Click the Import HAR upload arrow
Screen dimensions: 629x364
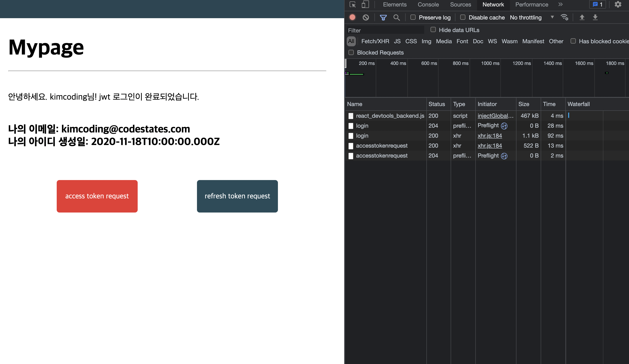point(582,17)
